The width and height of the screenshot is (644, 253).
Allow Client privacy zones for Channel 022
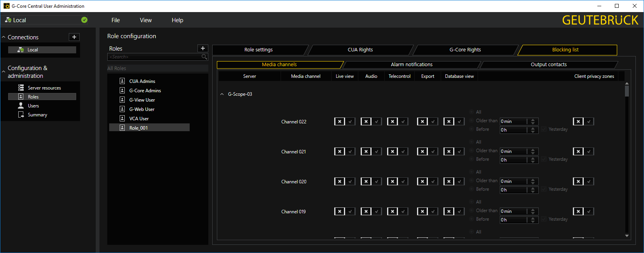[x=589, y=121]
